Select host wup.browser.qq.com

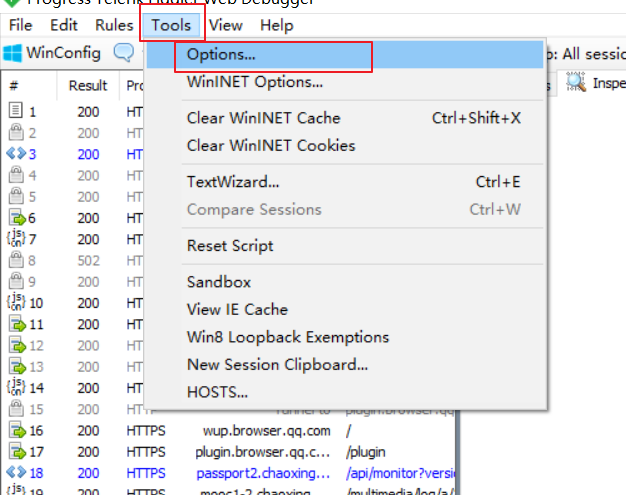(x=267, y=431)
